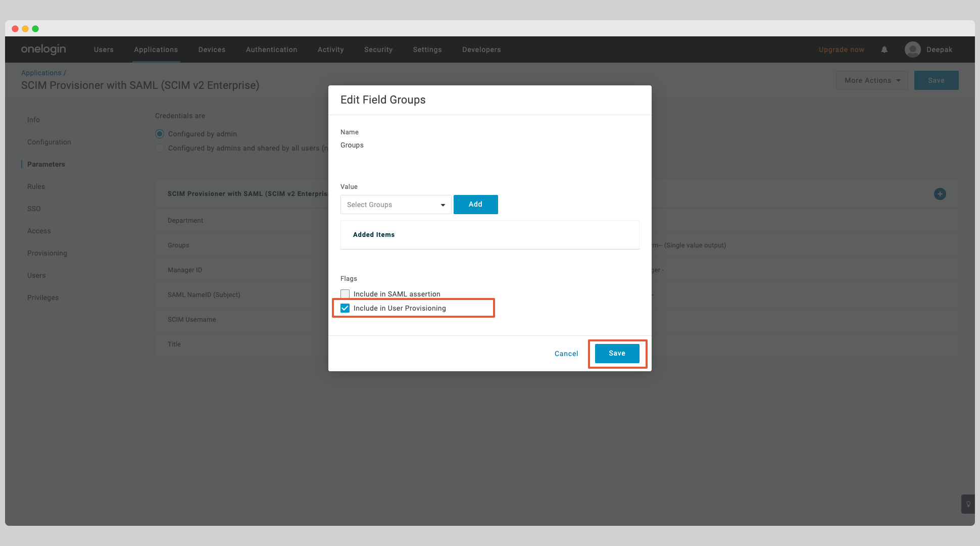Viewport: 980px width, 546px height.
Task: Choose 'Configured by admins and shared by all users'
Action: pos(160,148)
